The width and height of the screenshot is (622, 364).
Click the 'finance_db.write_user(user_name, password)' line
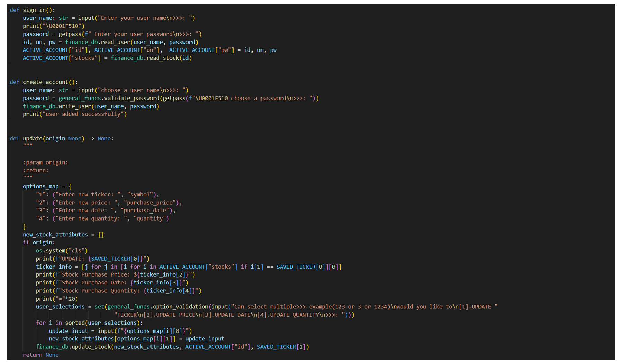point(91,106)
